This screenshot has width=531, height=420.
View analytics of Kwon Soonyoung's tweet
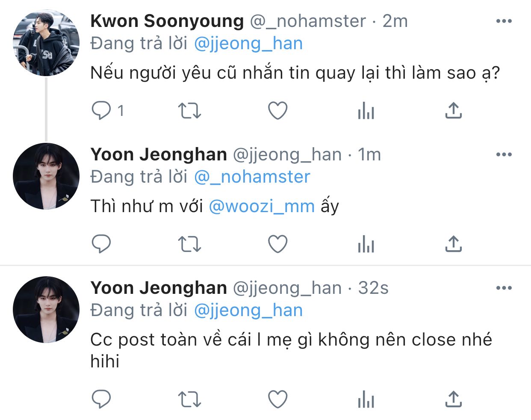(x=366, y=111)
